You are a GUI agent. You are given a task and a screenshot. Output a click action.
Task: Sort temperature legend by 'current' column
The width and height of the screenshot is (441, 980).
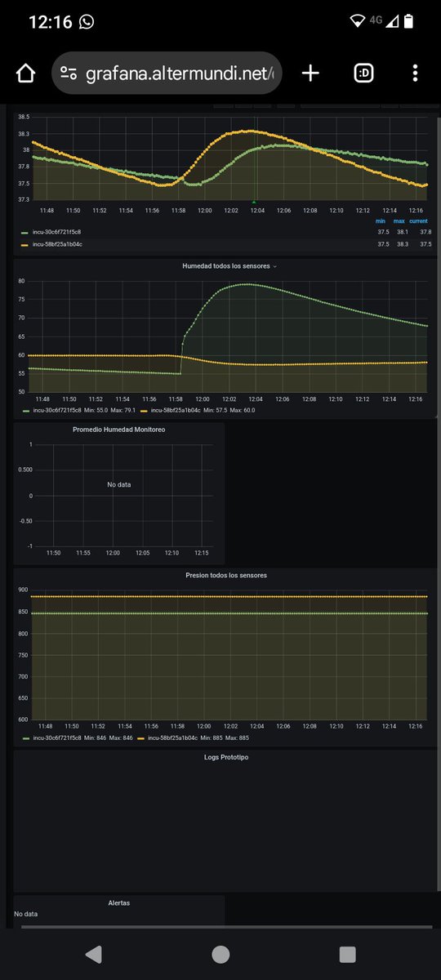tap(418, 221)
